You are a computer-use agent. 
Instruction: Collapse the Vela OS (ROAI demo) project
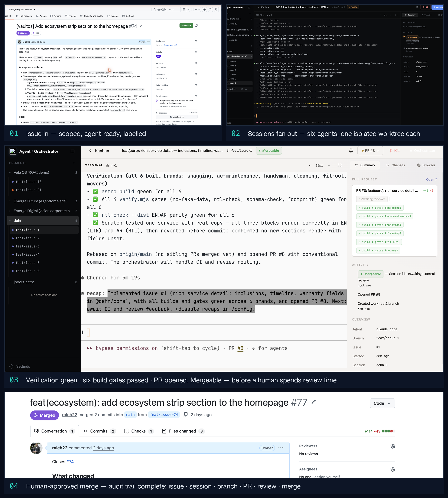tap(10, 173)
